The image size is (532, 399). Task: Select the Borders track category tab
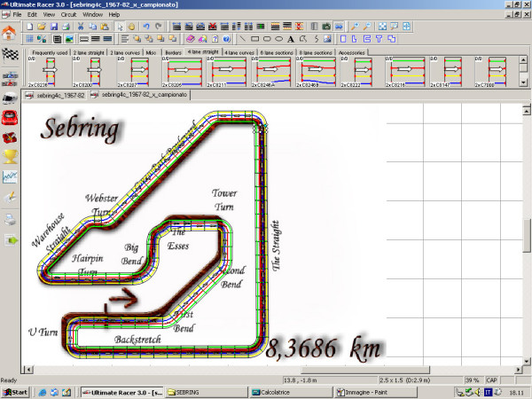coord(172,52)
